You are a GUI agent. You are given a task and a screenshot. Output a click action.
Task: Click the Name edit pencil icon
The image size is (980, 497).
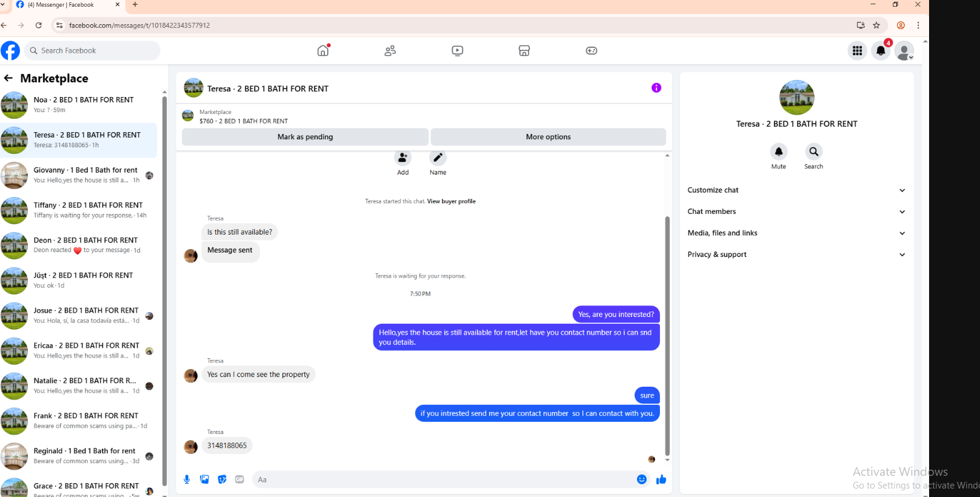point(438,158)
